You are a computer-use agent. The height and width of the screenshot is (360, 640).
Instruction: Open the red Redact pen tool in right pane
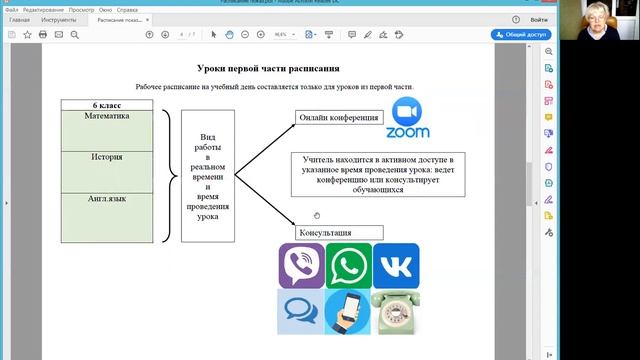[x=549, y=150]
